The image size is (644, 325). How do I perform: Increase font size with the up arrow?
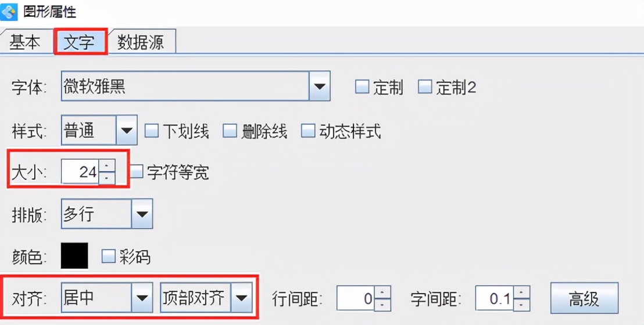[107, 165]
